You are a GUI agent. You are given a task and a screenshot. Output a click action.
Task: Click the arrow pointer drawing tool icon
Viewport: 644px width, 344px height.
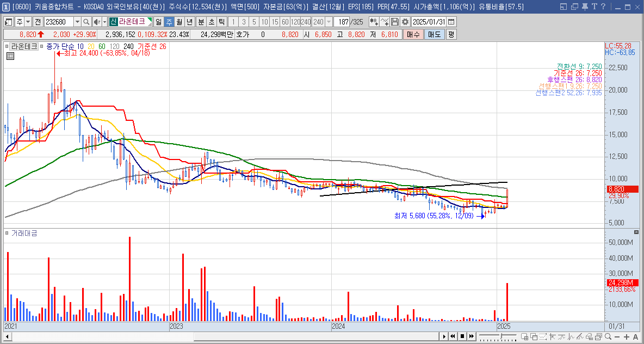click(553, 336)
